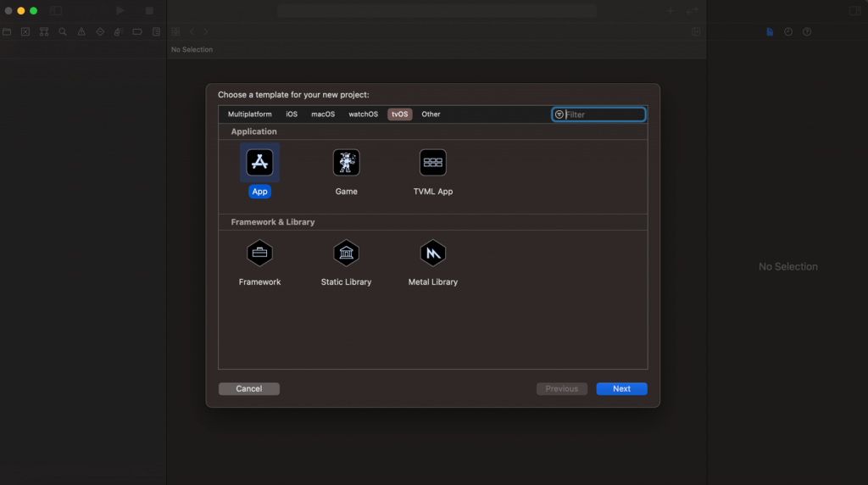Show the Quick Help inspector icon
The height and width of the screenshot is (485, 868).
click(807, 32)
